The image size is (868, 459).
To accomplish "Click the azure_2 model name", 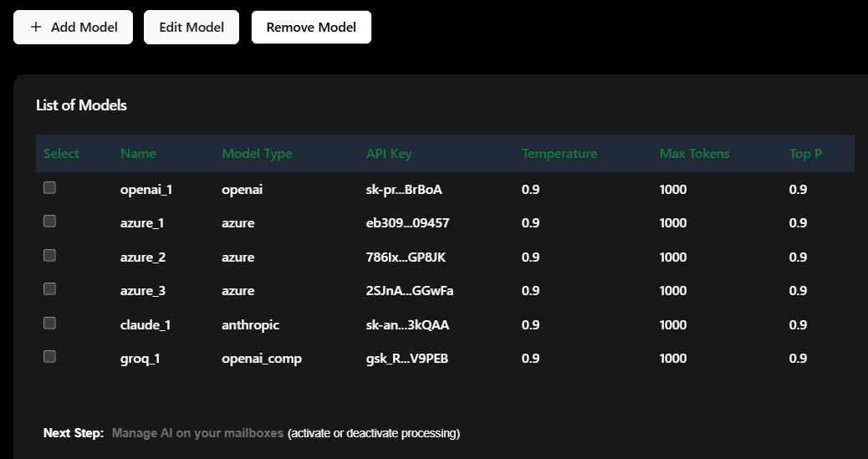I will [x=143, y=257].
